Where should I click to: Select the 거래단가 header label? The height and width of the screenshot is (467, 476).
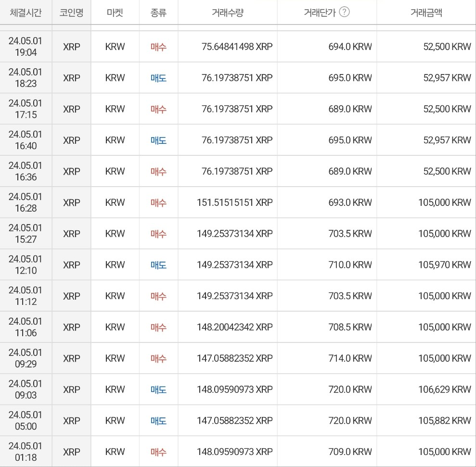click(320, 13)
